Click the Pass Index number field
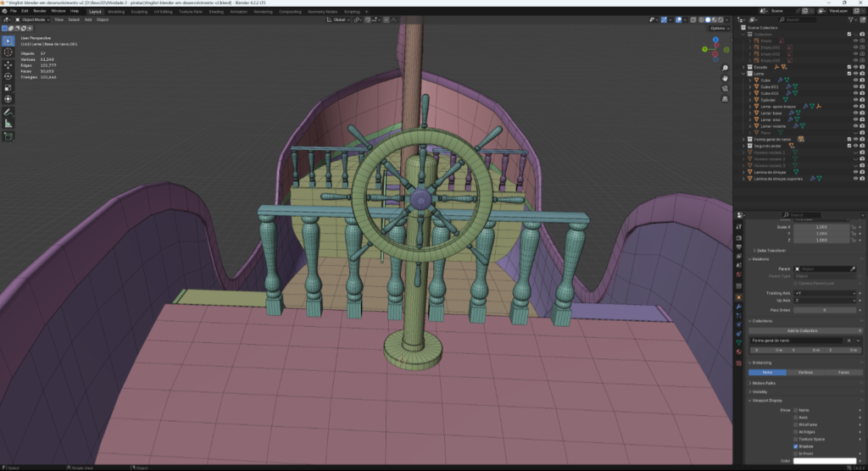The image size is (868, 471). [x=824, y=310]
